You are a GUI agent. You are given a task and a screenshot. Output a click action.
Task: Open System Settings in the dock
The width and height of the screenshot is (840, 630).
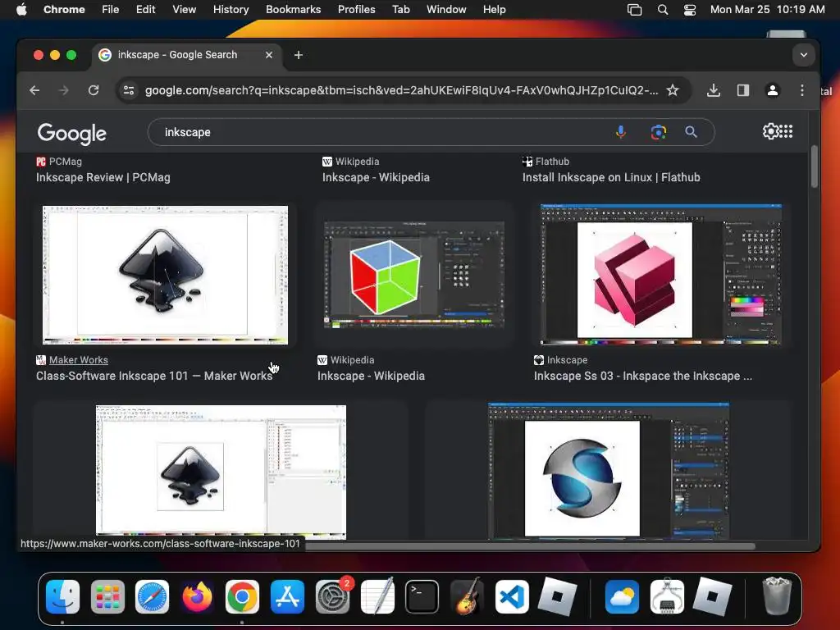(332, 596)
